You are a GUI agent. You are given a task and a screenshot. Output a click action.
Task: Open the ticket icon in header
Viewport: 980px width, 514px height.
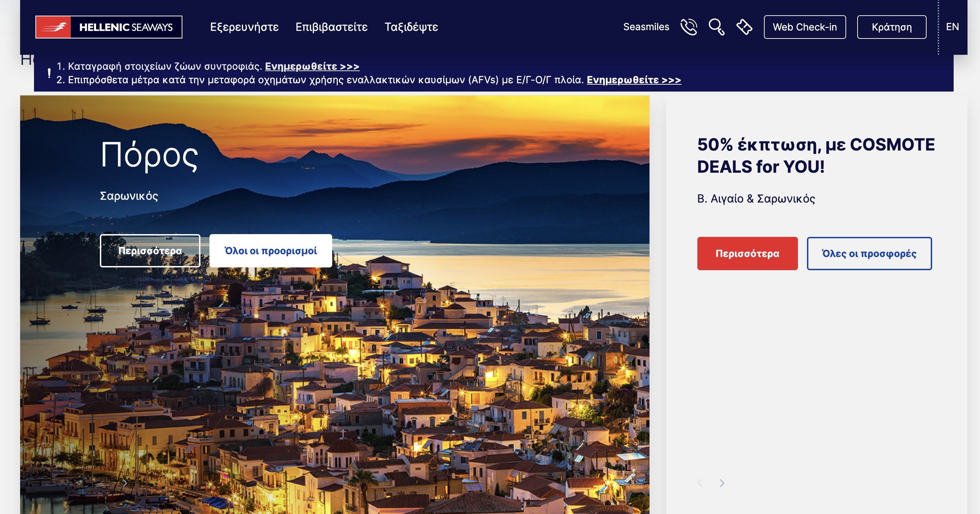[x=744, y=27]
